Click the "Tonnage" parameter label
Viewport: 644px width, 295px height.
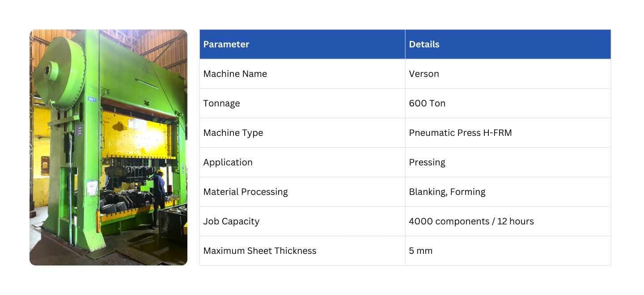pyautogui.click(x=222, y=103)
